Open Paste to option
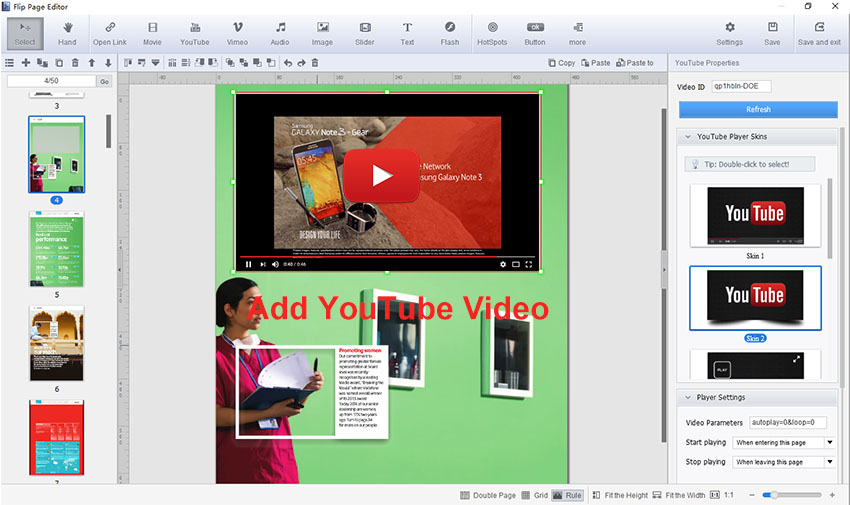Screen dimensions: 850x505 tap(635, 63)
